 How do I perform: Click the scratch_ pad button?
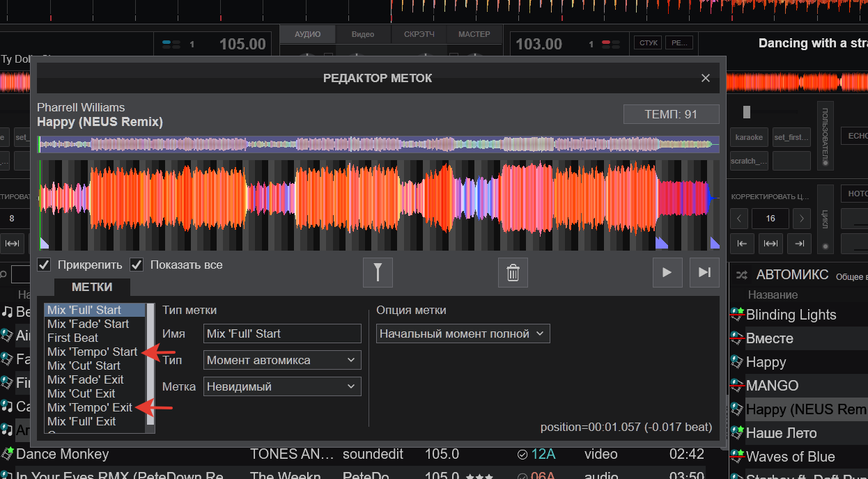(x=749, y=161)
